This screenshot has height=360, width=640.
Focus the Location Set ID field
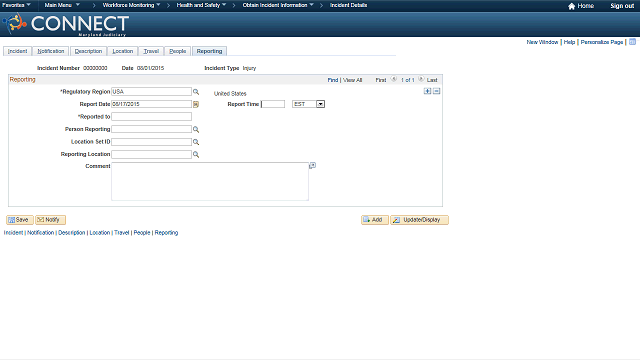(151, 142)
